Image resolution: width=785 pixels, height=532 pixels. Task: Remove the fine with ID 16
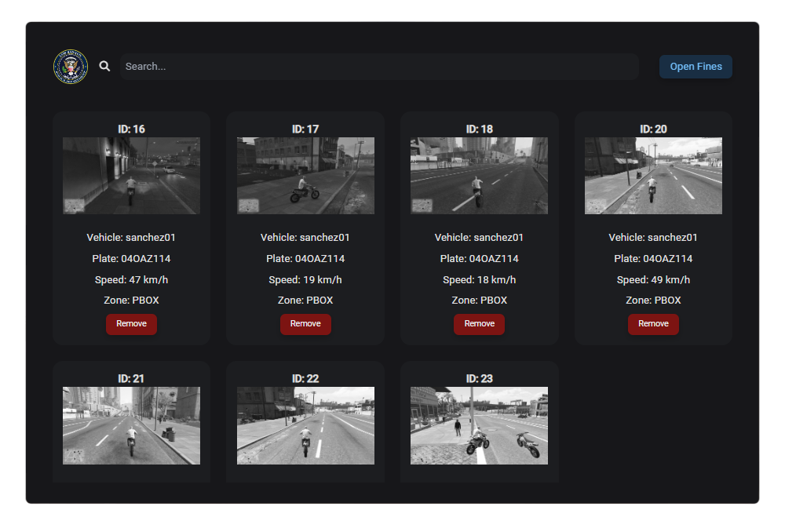pos(131,324)
